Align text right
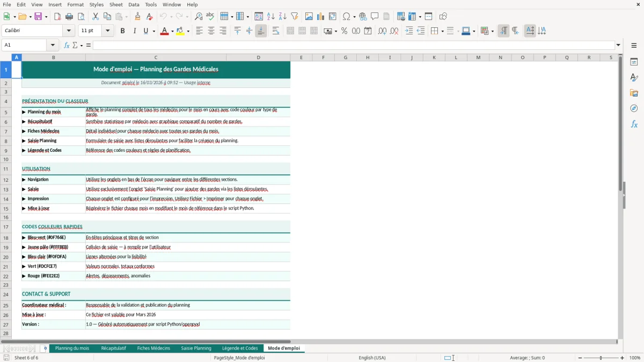Screen dimensions: 644x362 point(223,31)
